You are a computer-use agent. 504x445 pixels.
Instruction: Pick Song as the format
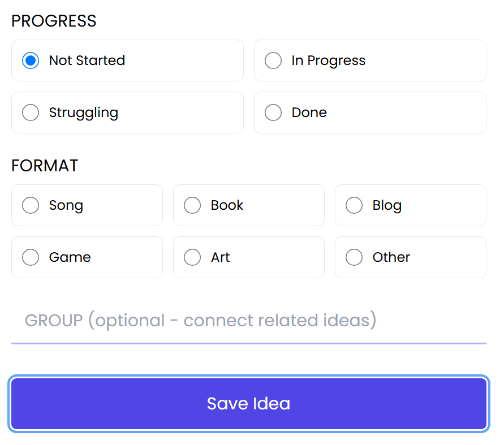31,205
